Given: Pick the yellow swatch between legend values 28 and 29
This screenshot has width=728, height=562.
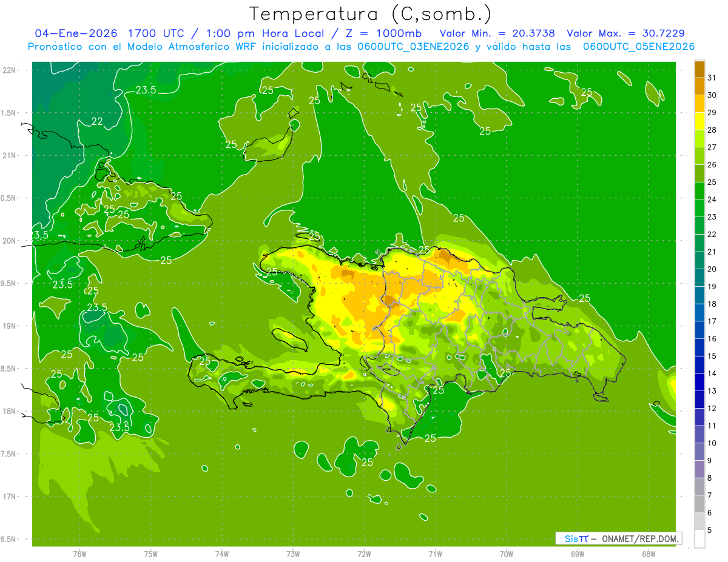Looking at the screenshot, I should pos(700,121).
